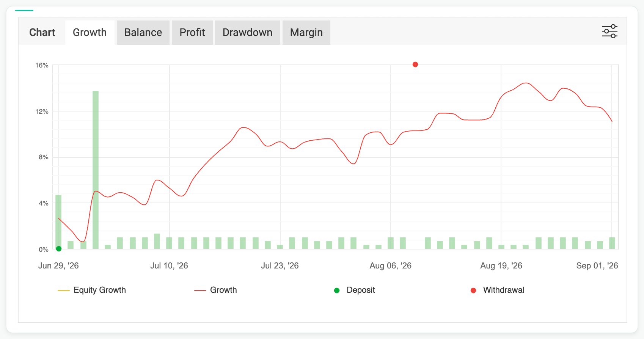Screen dimensions: 644x339
Task: Open the Margin tab
Action: click(x=306, y=33)
